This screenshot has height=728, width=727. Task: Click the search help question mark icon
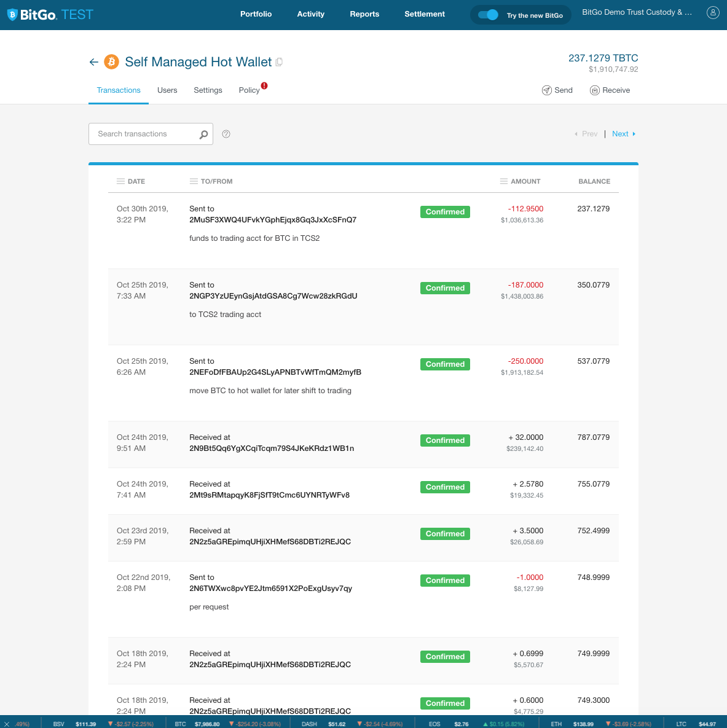226,134
